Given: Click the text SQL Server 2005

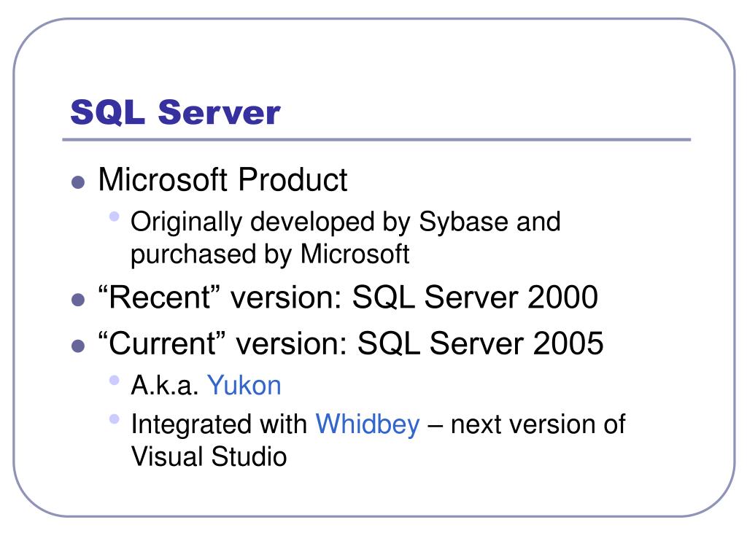Looking at the screenshot, I should (480, 343).
